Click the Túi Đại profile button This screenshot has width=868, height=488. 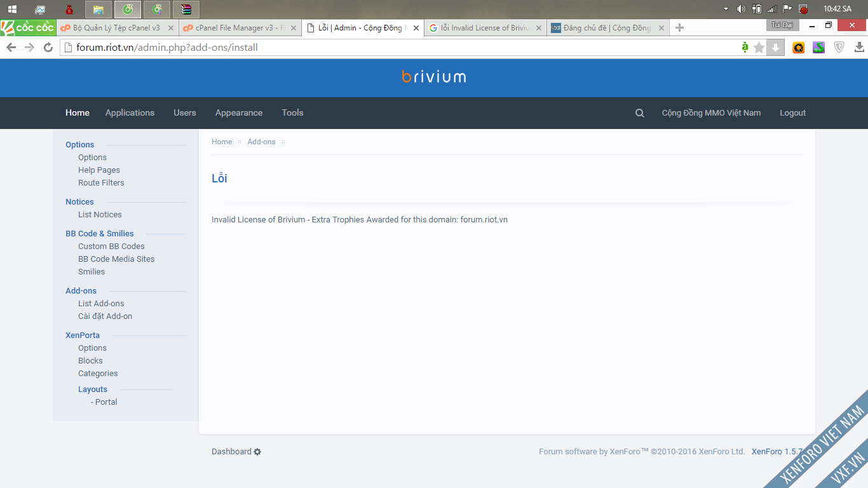point(783,25)
